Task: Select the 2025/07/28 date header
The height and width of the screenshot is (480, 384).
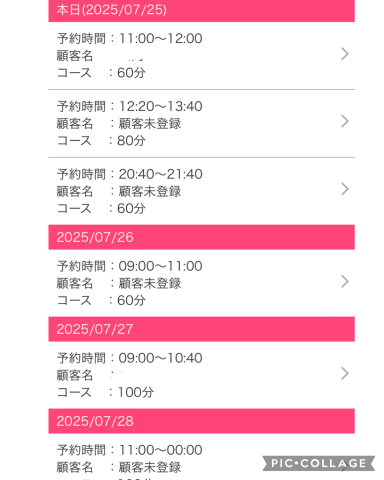Action: [x=201, y=421]
